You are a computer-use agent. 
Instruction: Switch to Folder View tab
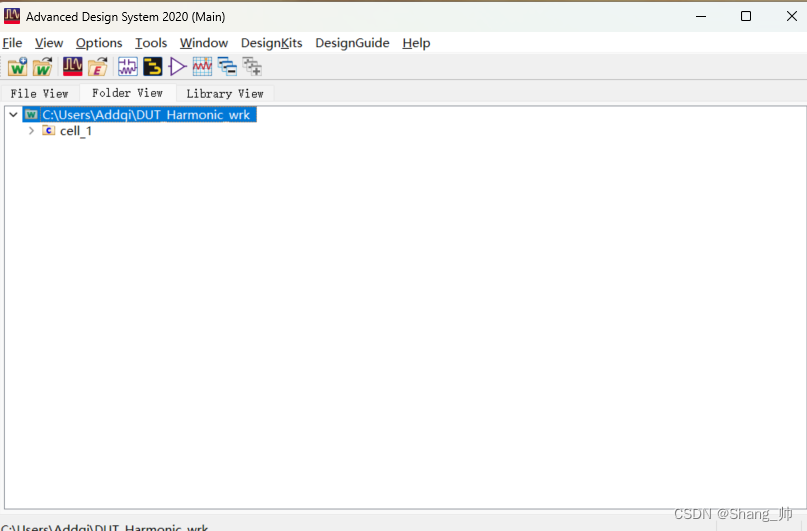pyautogui.click(x=127, y=93)
